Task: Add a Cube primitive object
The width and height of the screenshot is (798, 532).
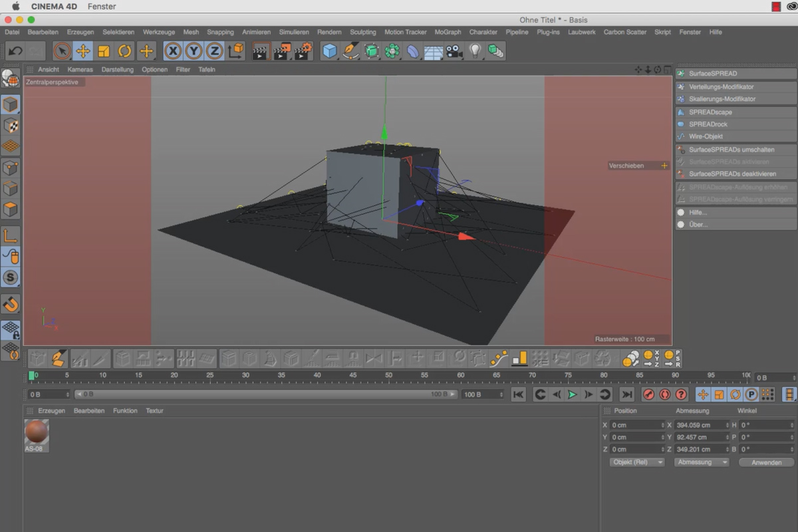Action: [330, 51]
